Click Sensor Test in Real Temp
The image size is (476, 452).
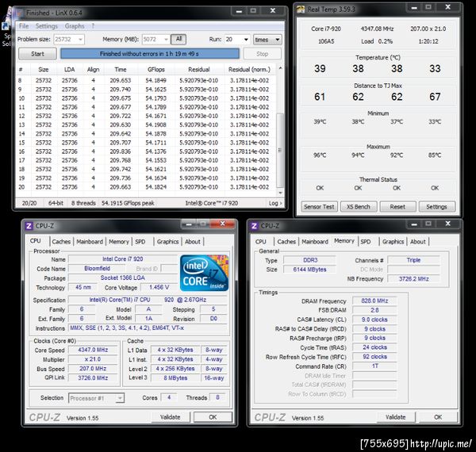tap(319, 207)
